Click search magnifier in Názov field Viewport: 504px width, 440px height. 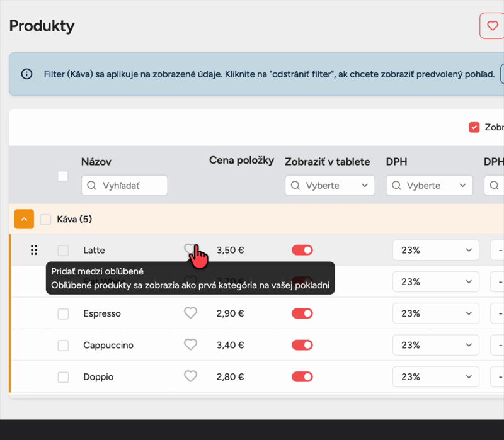click(91, 185)
